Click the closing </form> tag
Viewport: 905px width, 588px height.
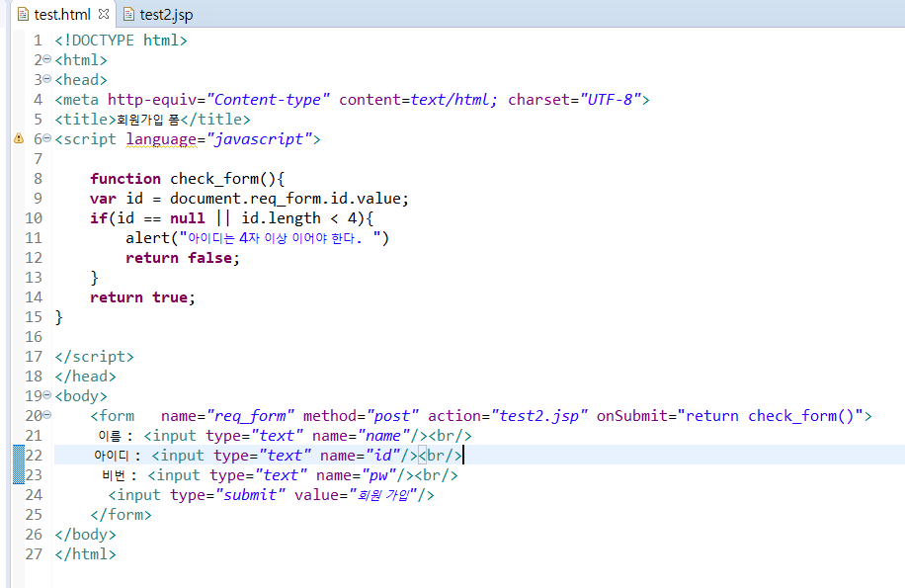121,515
